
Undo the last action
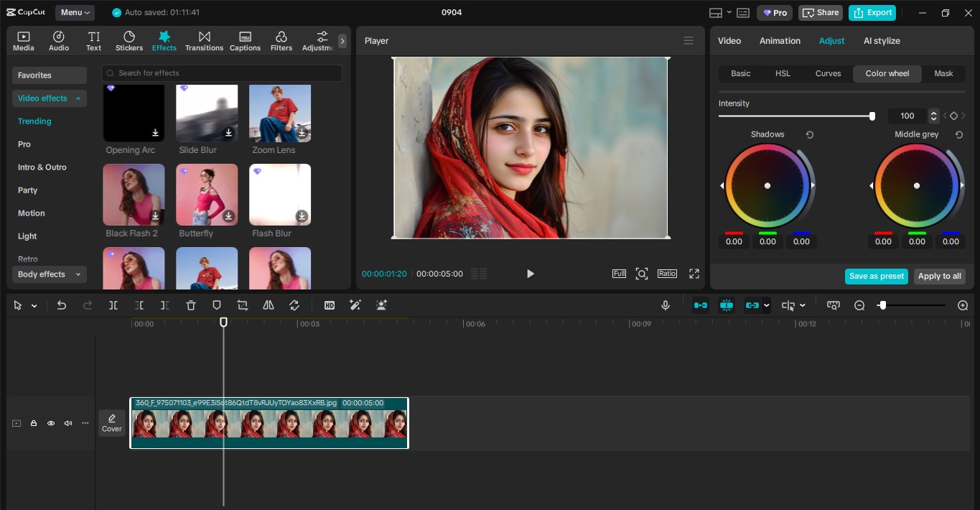click(x=62, y=305)
